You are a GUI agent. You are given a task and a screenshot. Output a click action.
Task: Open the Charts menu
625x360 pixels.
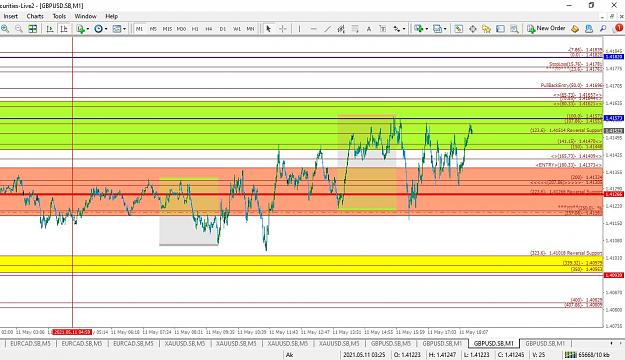[x=35, y=16]
